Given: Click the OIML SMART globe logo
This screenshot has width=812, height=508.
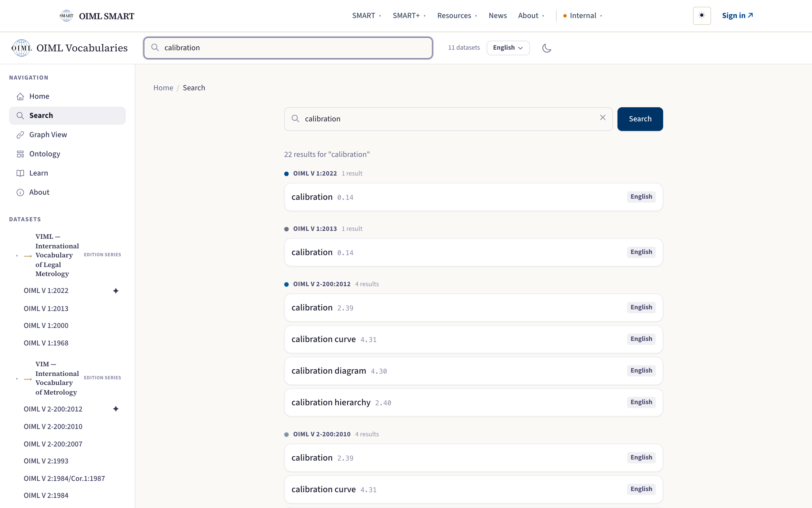Looking at the screenshot, I should pos(67,16).
